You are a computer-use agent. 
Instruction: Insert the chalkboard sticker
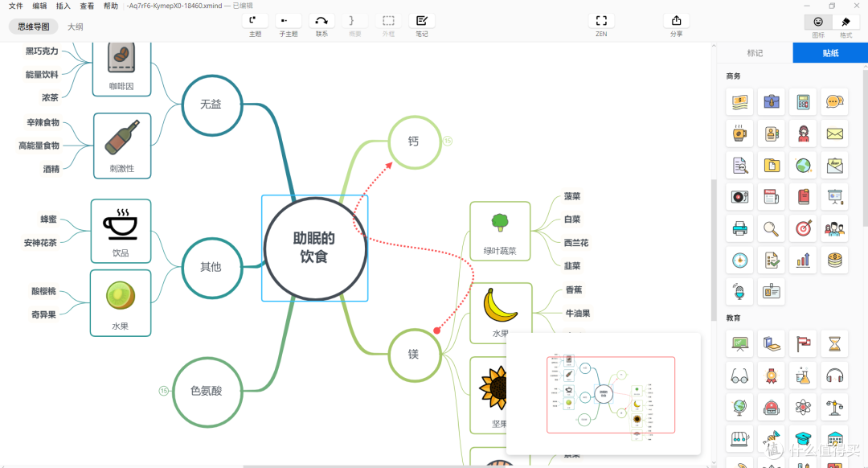point(739,344)
